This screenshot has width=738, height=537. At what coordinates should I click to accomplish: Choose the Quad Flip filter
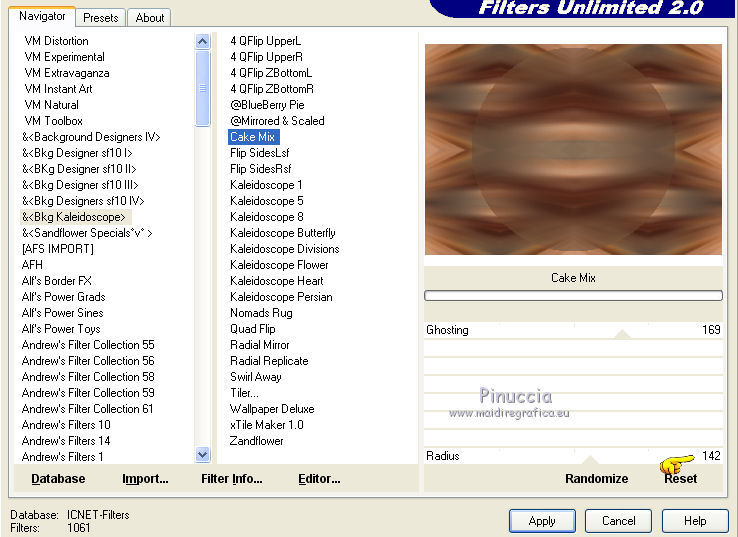(253, 329)
